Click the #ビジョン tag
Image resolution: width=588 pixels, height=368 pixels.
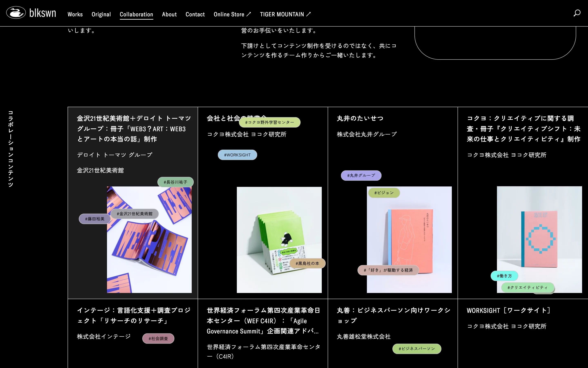(x=384, y=193)
